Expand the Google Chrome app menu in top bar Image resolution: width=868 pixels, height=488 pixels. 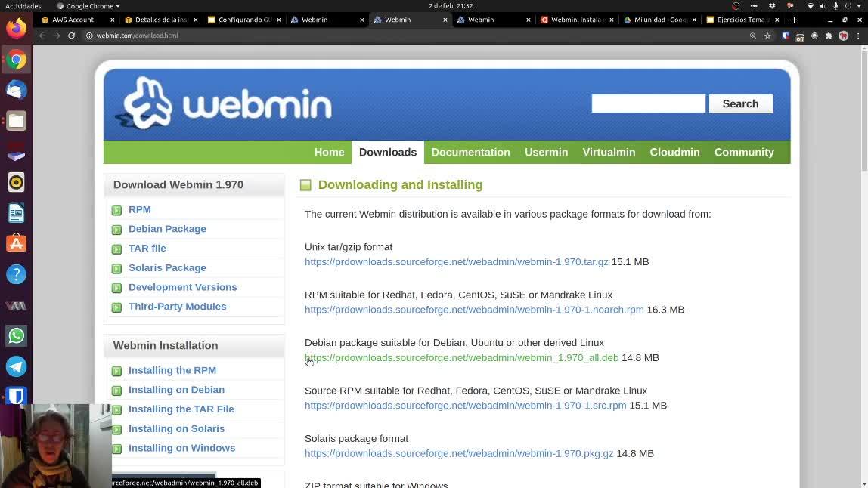[88, 6]
